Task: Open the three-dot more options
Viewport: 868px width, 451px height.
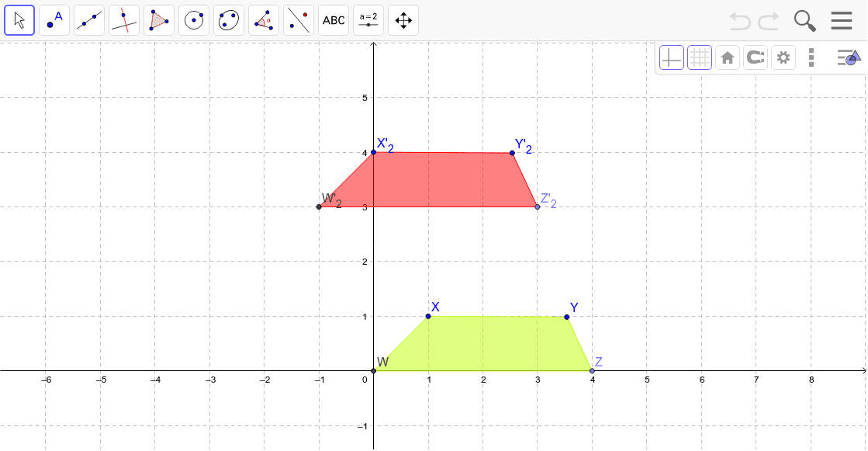Action: (x=811, y=57)
